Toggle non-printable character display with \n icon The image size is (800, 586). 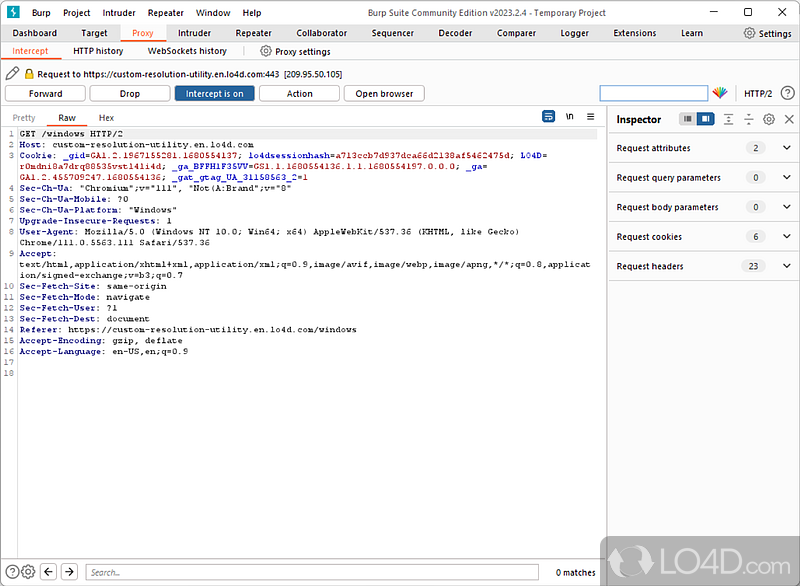[569, 116]
